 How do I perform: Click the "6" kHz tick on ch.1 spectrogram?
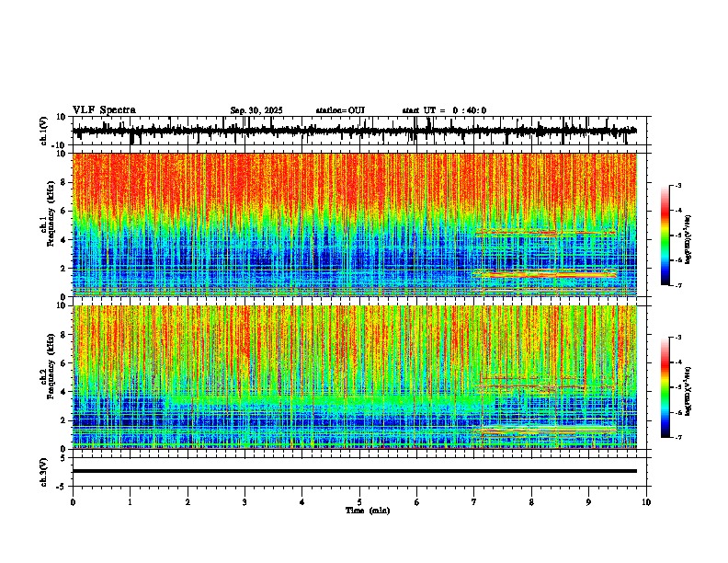63,211
